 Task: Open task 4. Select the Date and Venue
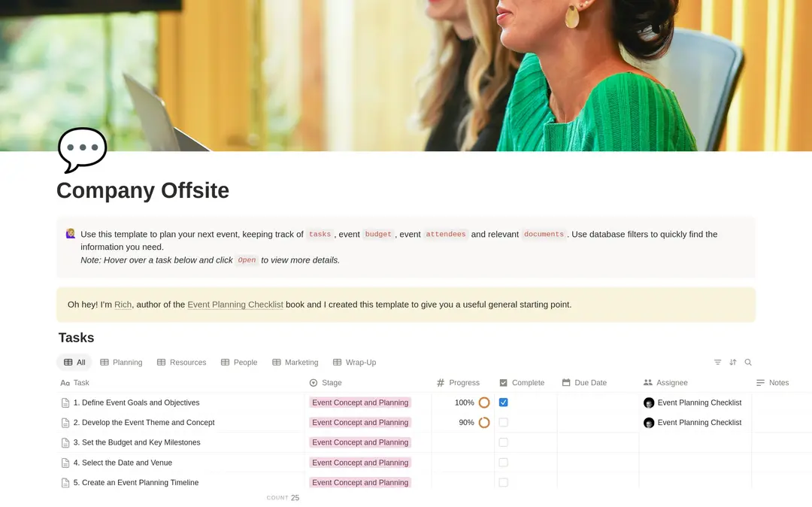pos(123,463)
